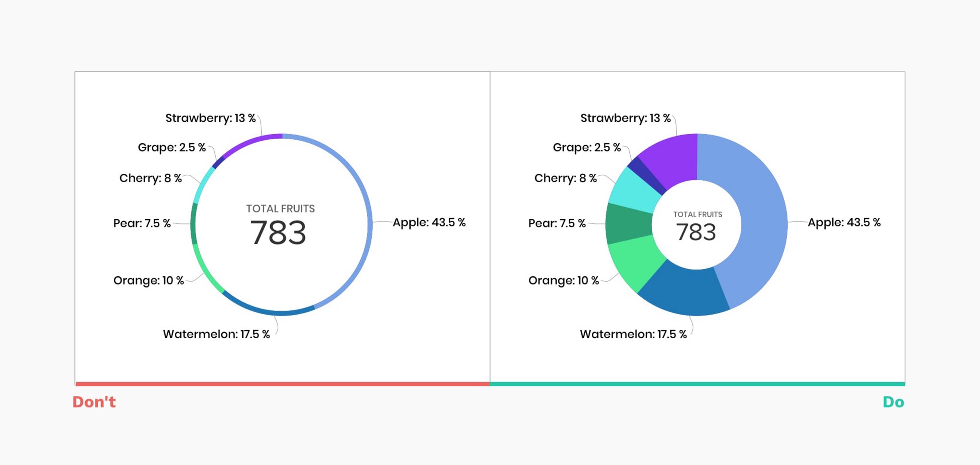Click the 783 total in the thin ring chart
Image resolution: width=980 pixels, height=465 pixels.
278,233
